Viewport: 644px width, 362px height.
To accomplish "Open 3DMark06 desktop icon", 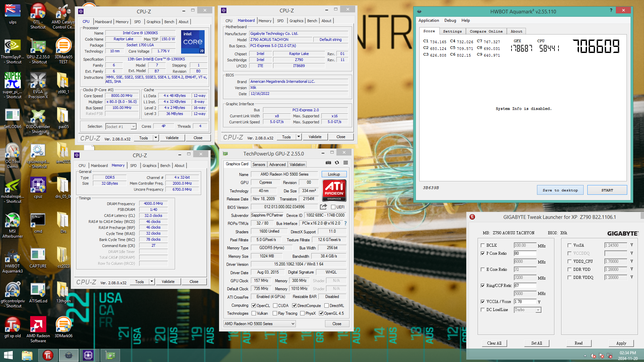I will coord(63,327).
